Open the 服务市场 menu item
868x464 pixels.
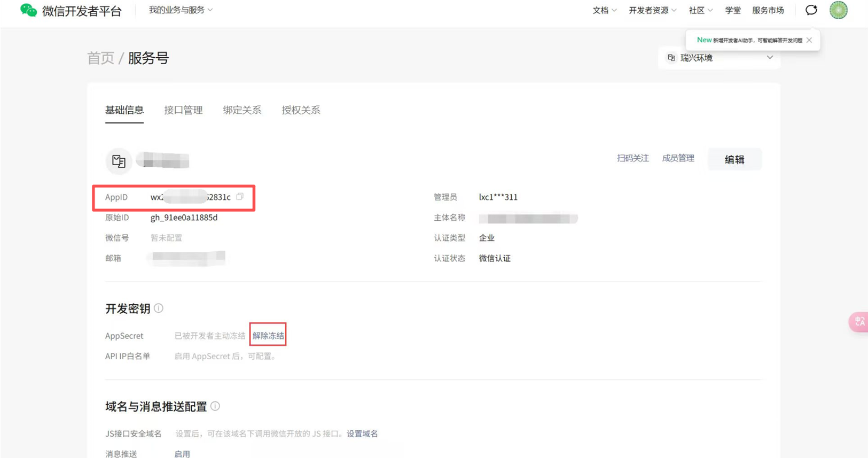click(768, 10)
